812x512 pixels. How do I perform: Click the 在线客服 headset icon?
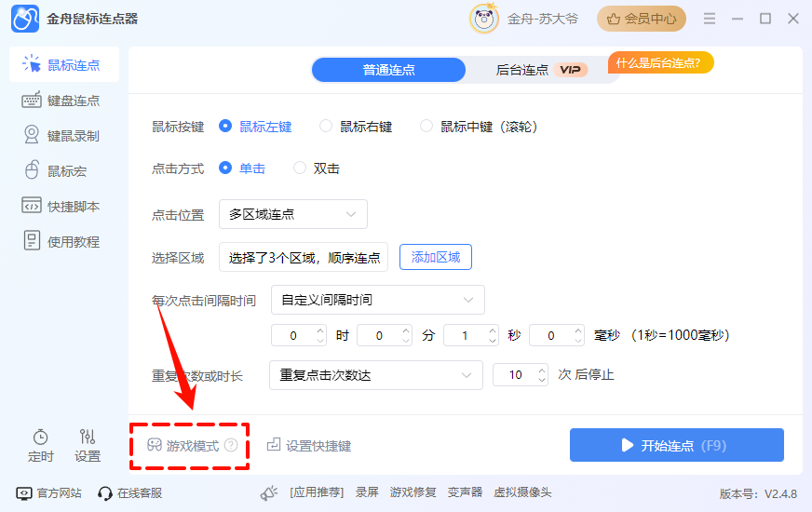[104, 493]
